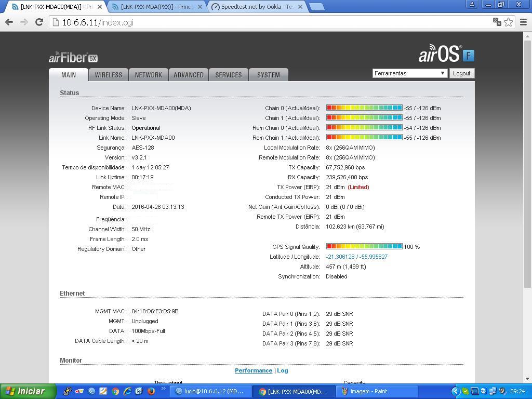The width and height of the screenshot is (532, 399).
Task: Click the page vertical scrollbar
Action: point(528,165)
